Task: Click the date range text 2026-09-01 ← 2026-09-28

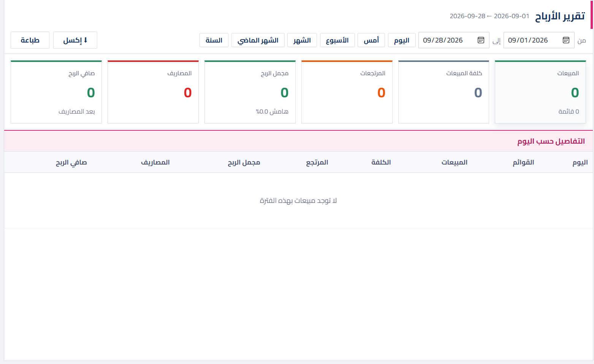Action: 489,16
